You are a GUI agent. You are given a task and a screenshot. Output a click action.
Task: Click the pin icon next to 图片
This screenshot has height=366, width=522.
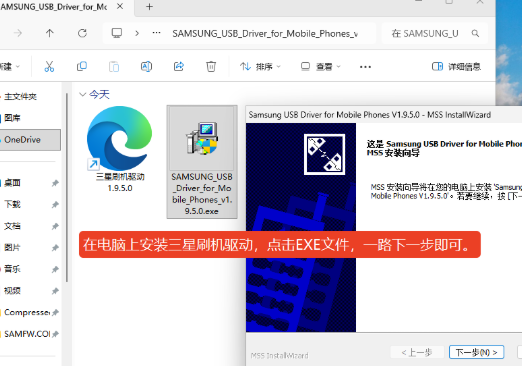point(55,248)
